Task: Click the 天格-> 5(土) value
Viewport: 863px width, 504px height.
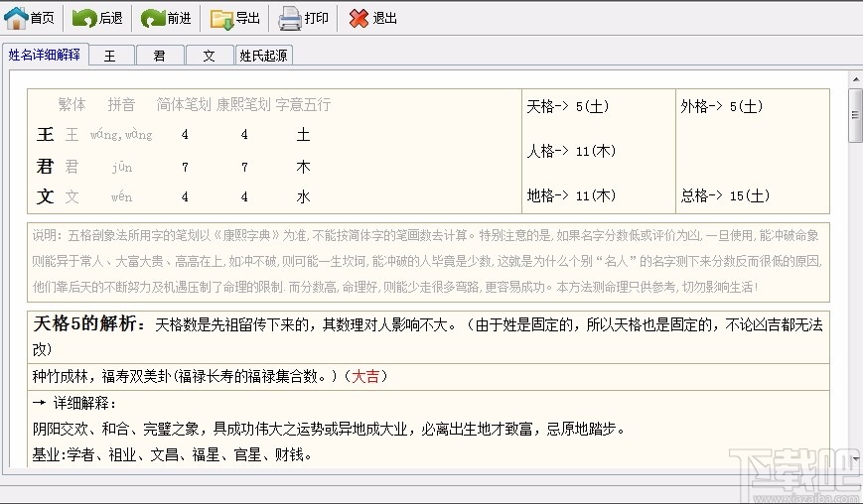Action: coord(567,106)
